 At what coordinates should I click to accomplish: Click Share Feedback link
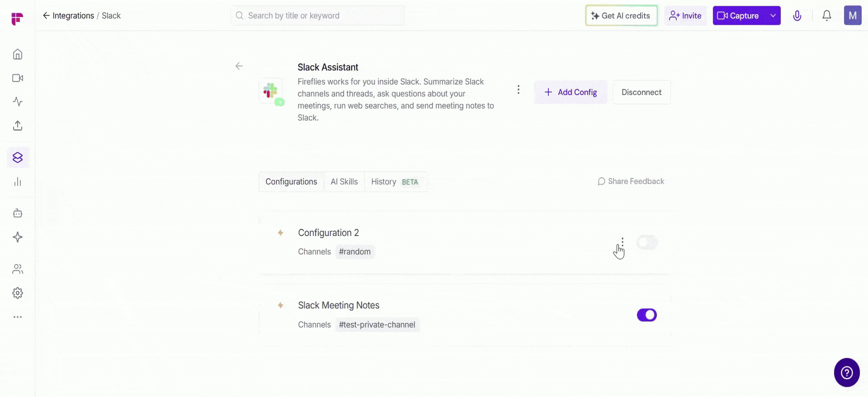click(x=631, y=181)
